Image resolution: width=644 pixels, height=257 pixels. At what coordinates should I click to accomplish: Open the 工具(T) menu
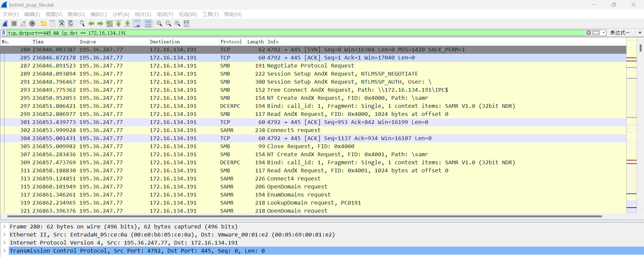(210, 14)
